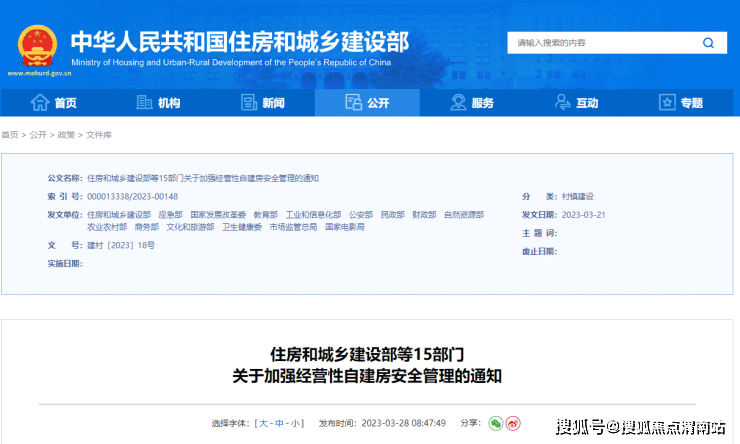The width and height of the screenshot is (740, 444).
Task: Click the star icon beside 专题
Action: pos(667,103)
